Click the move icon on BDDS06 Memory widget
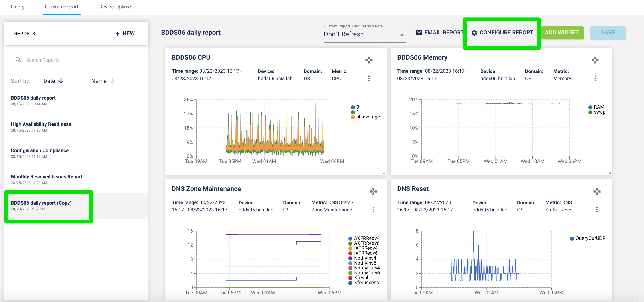 point(595,60)
